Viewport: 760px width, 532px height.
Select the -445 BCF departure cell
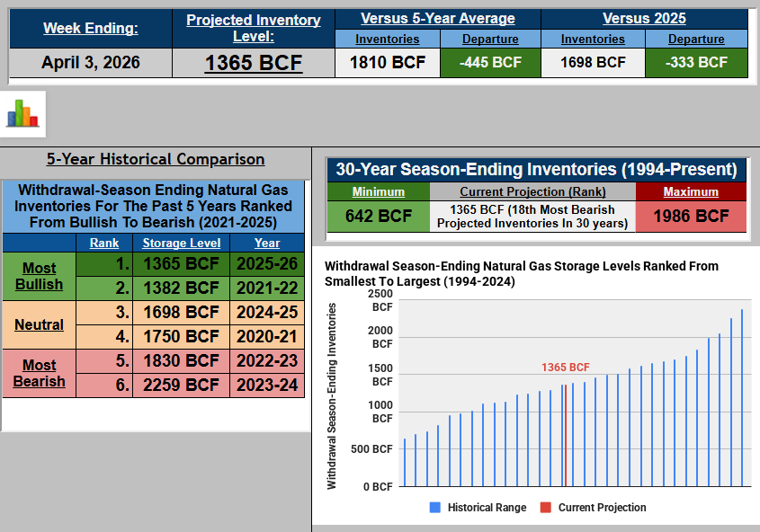click(490, 62)
